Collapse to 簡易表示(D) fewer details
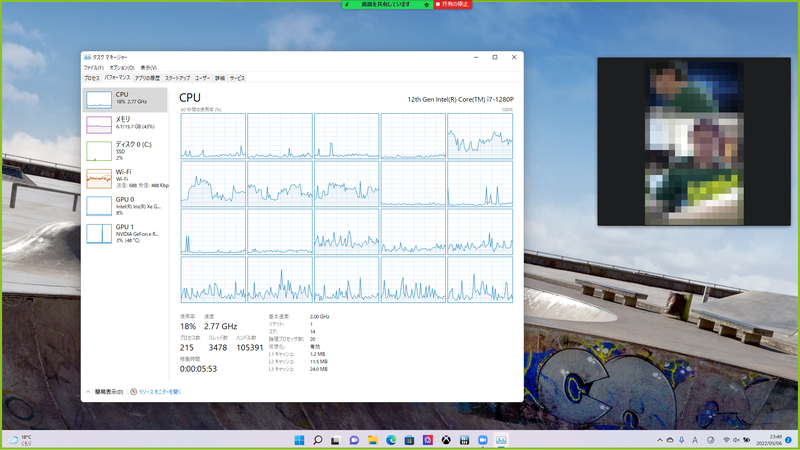 click(x=105, y=392)
